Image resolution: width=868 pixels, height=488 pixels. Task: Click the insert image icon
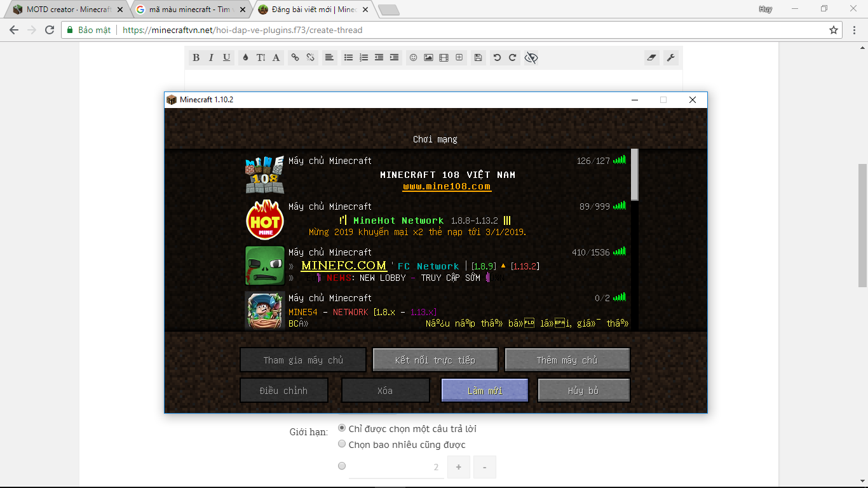tap(428, 58)
